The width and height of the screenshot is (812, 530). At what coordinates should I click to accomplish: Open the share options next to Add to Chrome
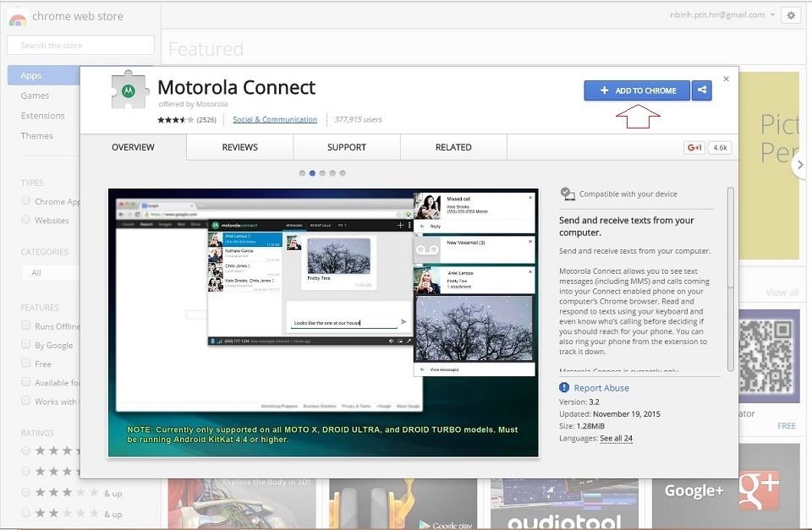pos(701,90)
